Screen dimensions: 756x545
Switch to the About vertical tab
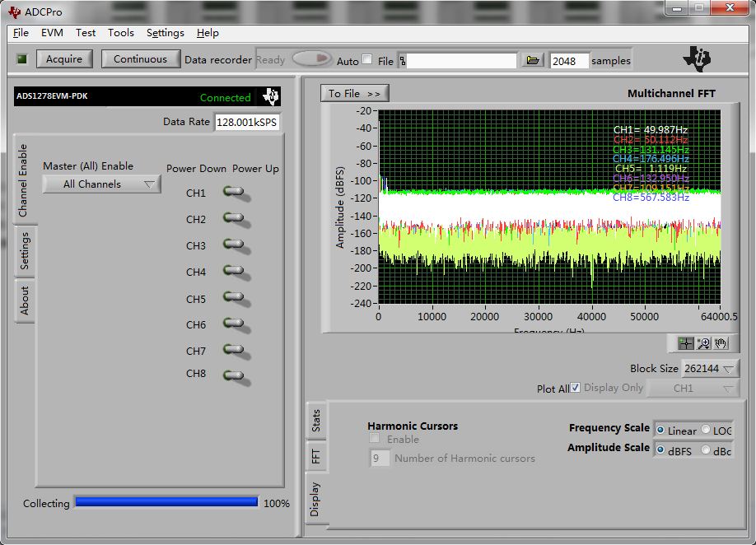[x=24, y=300]
